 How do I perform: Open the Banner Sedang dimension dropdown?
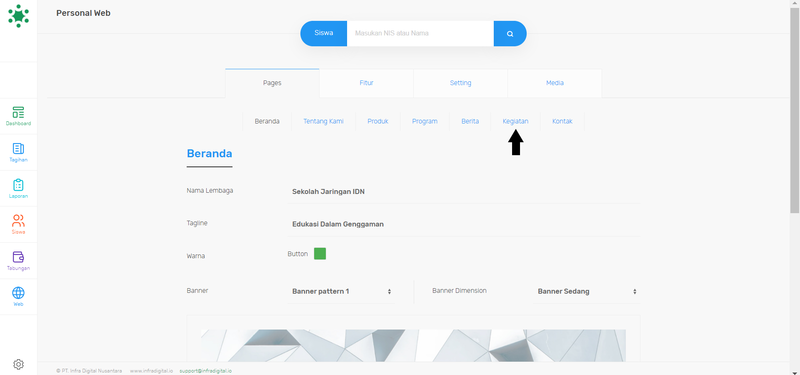tap(587, 291)
